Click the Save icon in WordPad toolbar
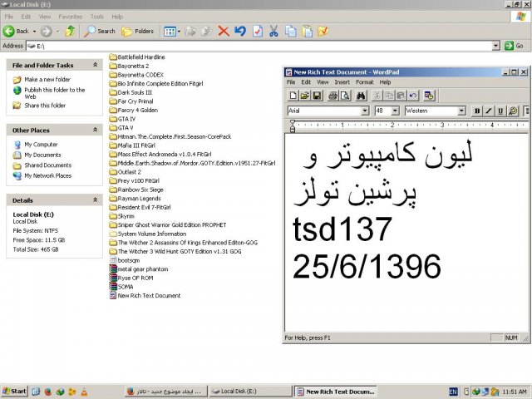532x399 pixels. point(318,96)
